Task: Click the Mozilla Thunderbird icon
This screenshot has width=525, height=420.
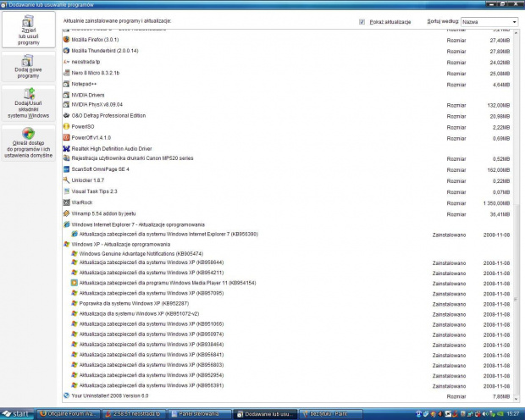Action: pos(66,51)
